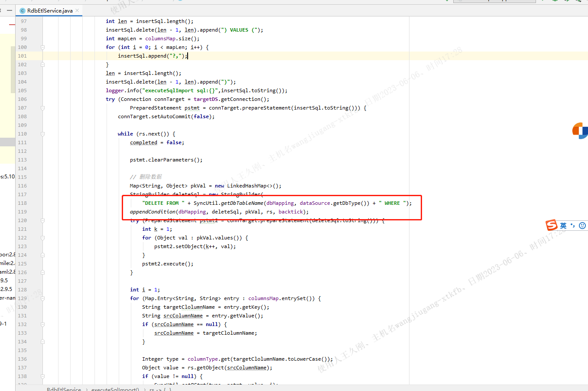
Task: Collapse the value != null fold at line 138
Action: (x=42, y=376)
